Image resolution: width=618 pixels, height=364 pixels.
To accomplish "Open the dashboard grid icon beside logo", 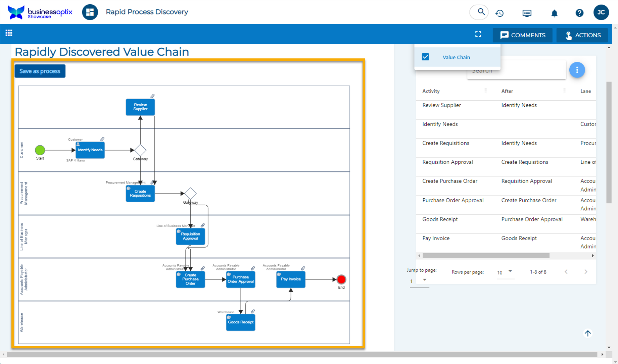I will point(90,12).
